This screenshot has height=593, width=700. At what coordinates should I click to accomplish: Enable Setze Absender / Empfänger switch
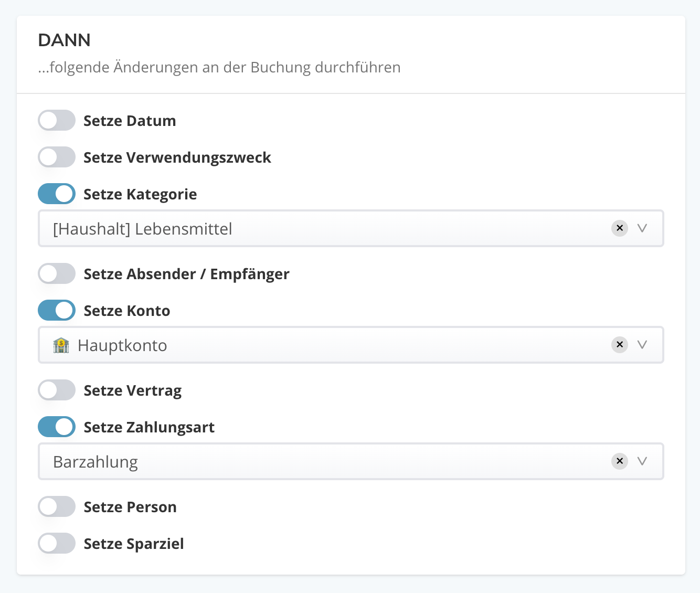[57, 274]
